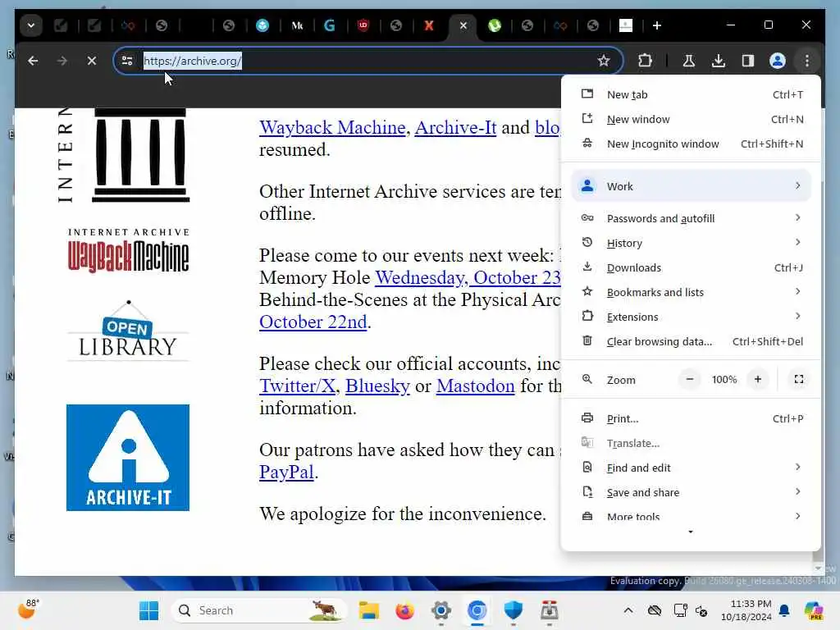Screen dimensions: 840x630
Task: Switch to the Mc tab
Action: pyautogui.click(x=297, y=25)
